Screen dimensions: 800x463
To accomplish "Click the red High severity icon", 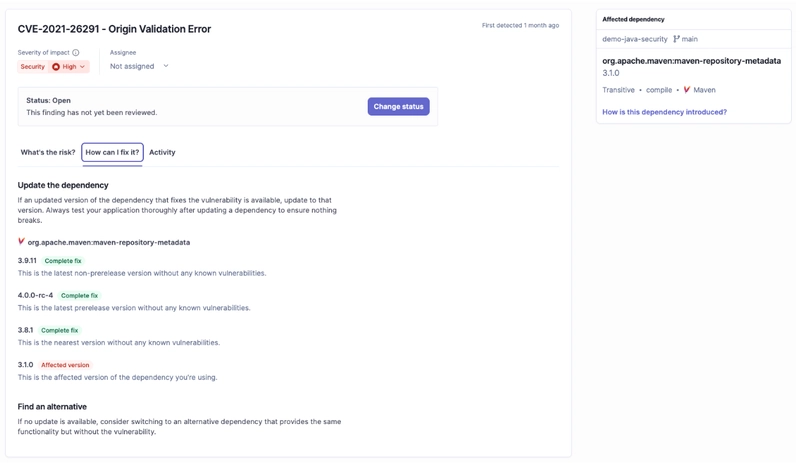I will [57, 67].
